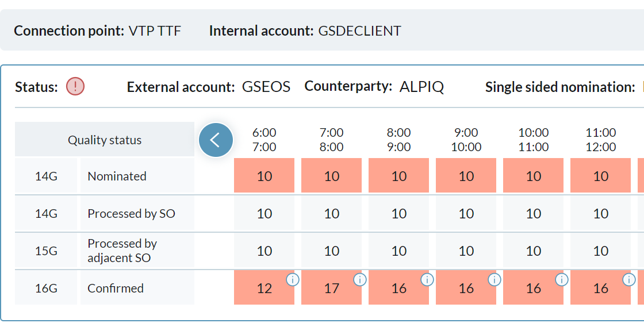Screen dimensions: 644x323
Task: Select Nominated value for 11:00-12:00
Action: click(x=600, y=176)
